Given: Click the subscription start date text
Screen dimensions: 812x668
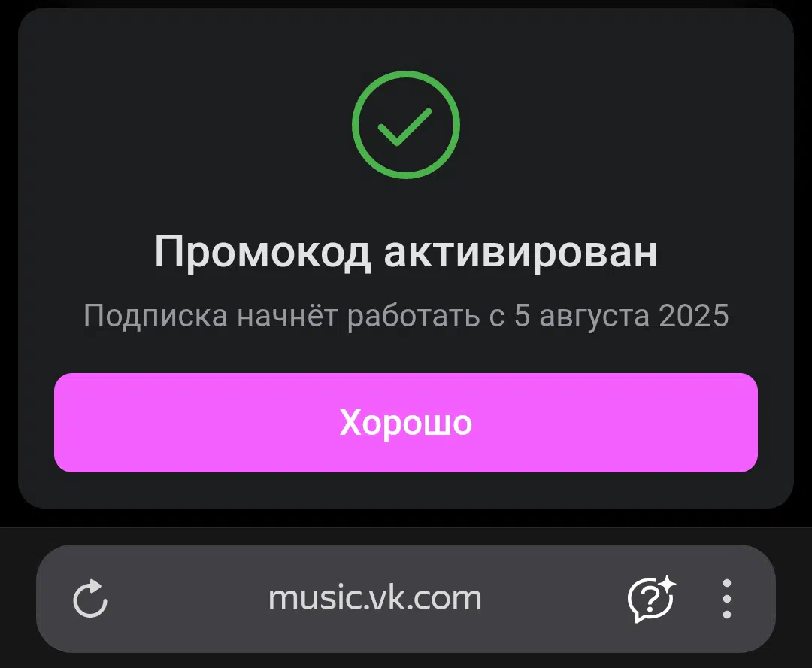Looking at the screenshot, I should pyautogui.click(x=405, y=316).
